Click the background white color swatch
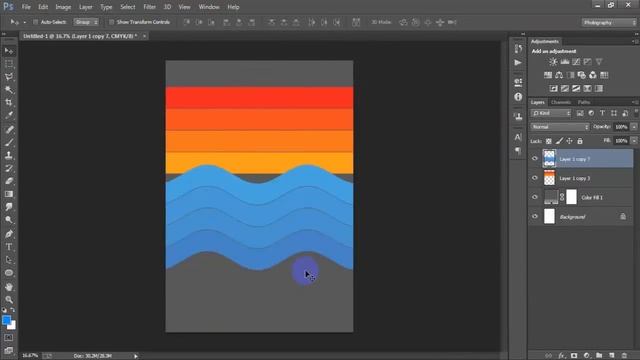 coord(13,326)
